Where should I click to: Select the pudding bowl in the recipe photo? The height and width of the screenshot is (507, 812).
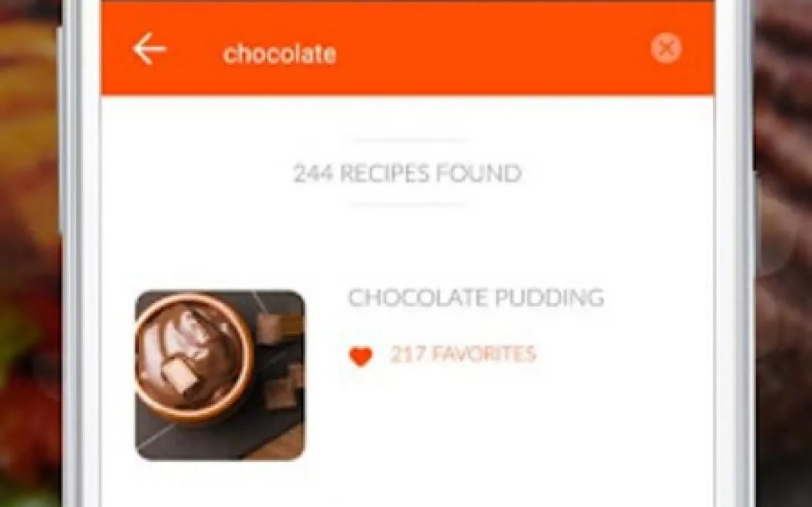click(x=194, y=357)
